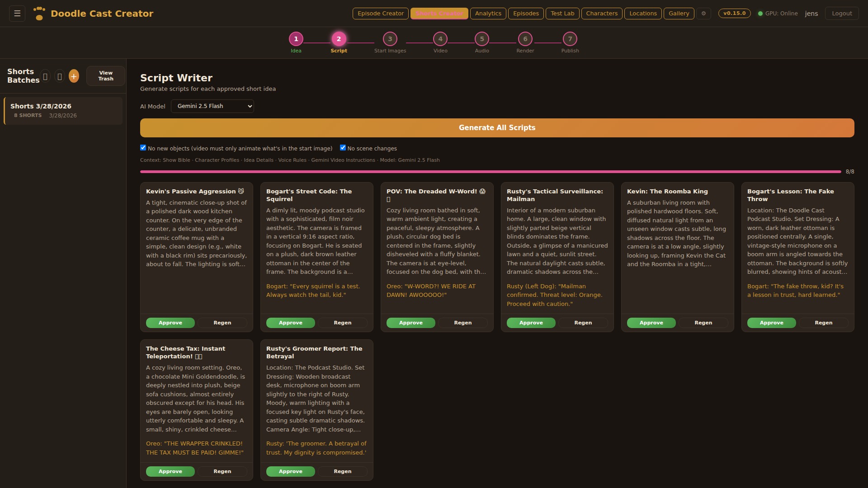Screen dimensions: 868x488
Task: Open the Characters tab
Action: pyautogui.click(x=601, y=14)
